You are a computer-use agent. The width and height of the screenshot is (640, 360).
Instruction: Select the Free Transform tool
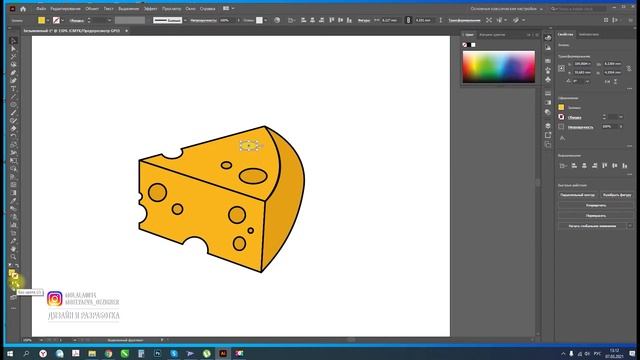[13, 161]
